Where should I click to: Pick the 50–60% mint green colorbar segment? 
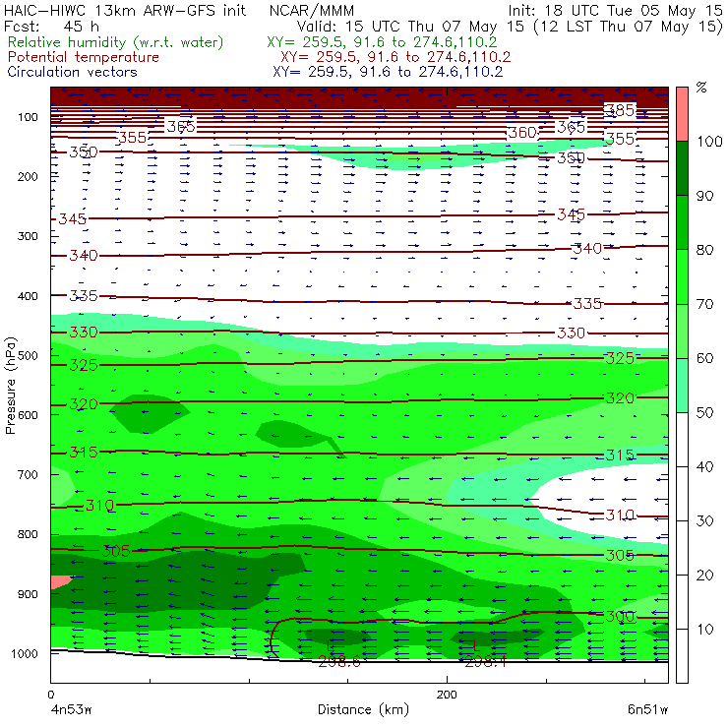[682, 386]
